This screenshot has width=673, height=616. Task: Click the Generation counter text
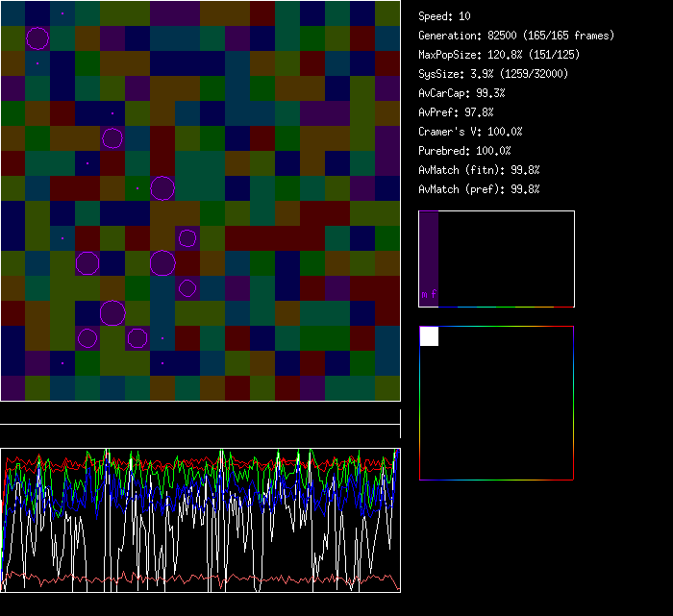(516, 36)
